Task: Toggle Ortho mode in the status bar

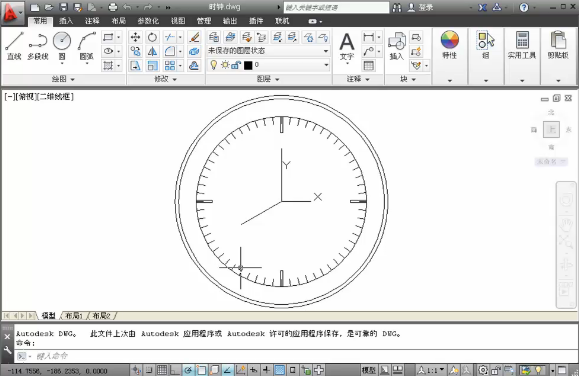Action: click(x=174, y=370)
